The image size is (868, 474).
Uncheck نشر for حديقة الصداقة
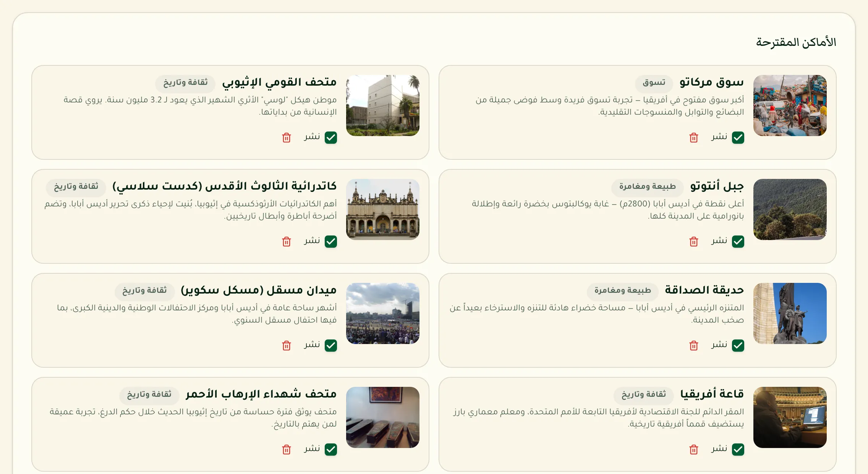738,346
